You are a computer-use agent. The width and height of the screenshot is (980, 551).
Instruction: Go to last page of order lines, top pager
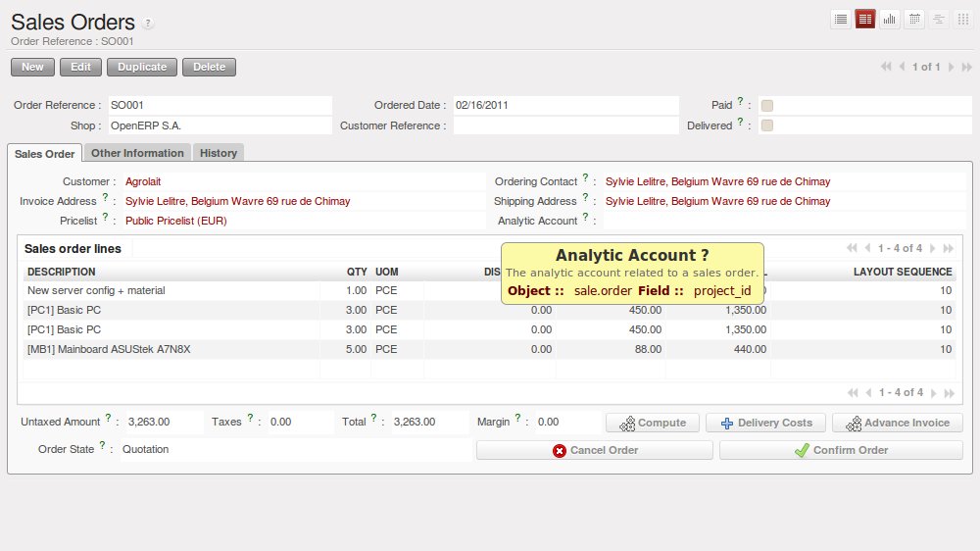coord(948,248)
